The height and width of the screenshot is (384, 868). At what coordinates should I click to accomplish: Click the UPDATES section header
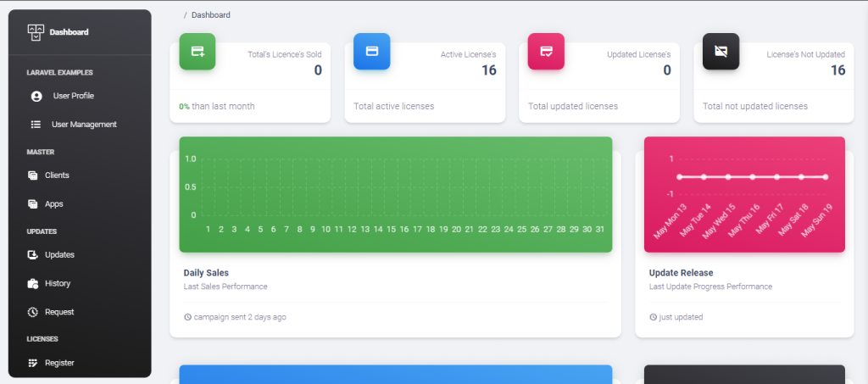[x=42, y=231]
